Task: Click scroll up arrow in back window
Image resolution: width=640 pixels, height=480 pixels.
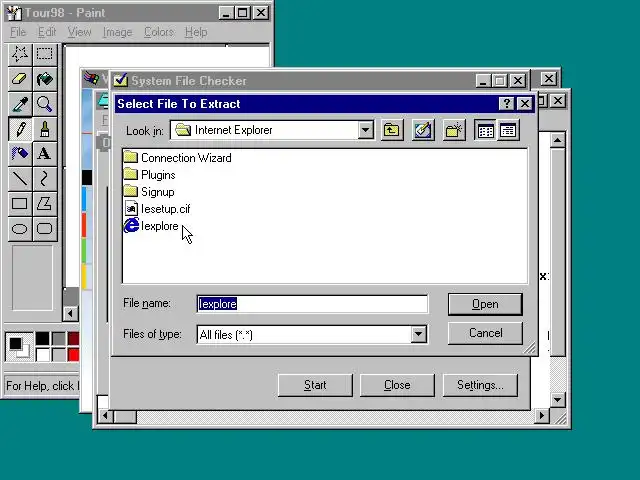Action: click(x=557, y=141)
